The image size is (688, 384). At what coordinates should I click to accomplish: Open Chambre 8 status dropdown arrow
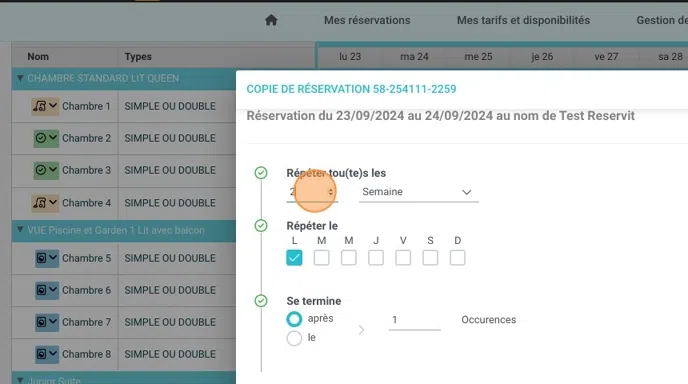tap(53, 353)
